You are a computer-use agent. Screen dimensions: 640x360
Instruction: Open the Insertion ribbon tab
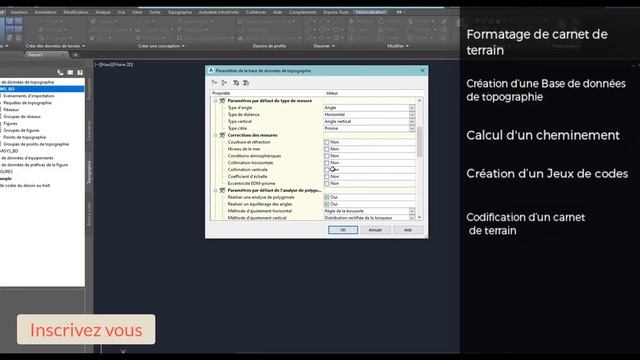tap(19, 12)
